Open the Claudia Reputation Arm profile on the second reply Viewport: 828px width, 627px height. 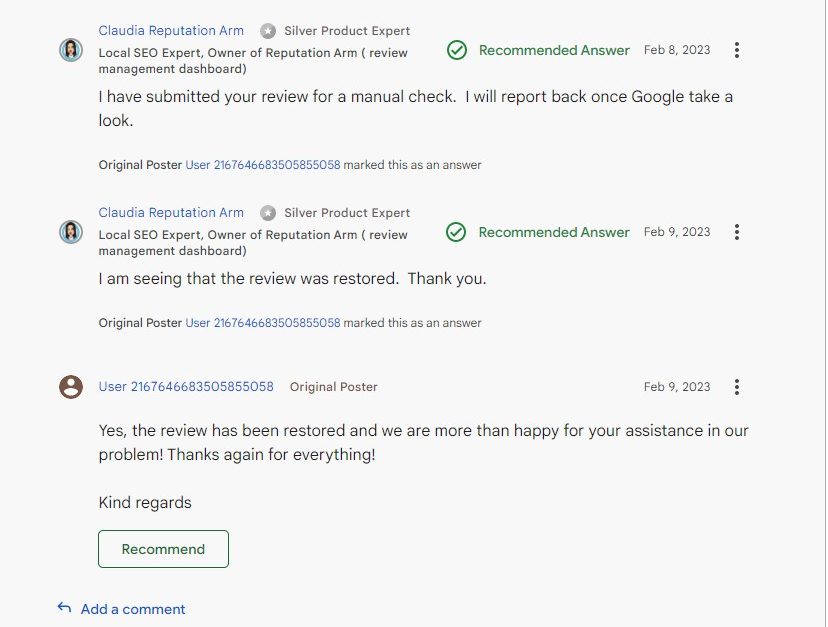tap(171, 212)
